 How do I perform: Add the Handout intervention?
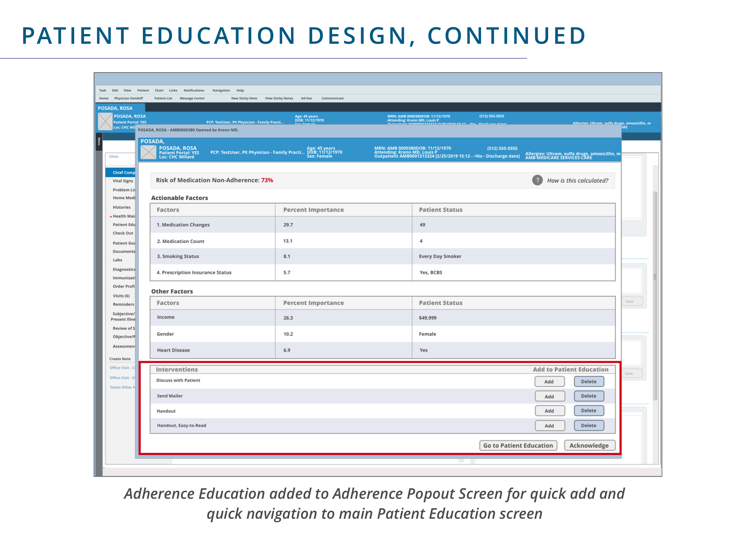click(x=549, y=411)
